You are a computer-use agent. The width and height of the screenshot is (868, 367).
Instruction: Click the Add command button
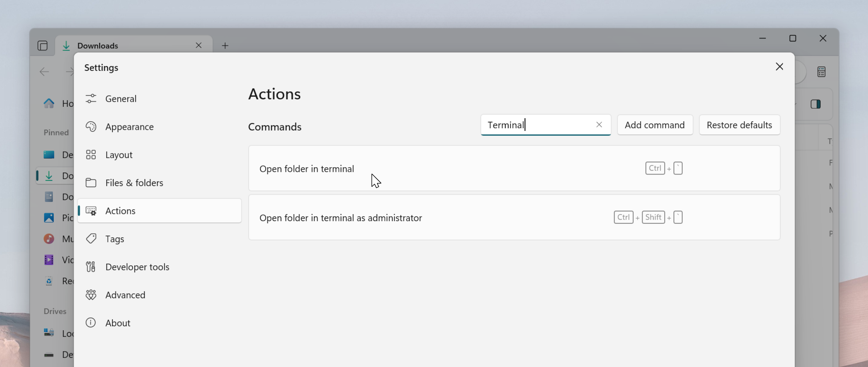[x=655, y=125]
